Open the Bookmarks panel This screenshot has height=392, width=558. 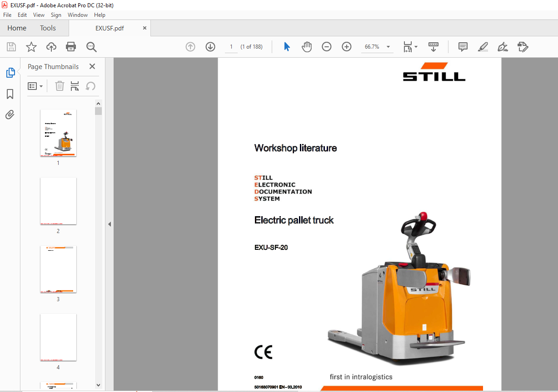coord(10,94)
